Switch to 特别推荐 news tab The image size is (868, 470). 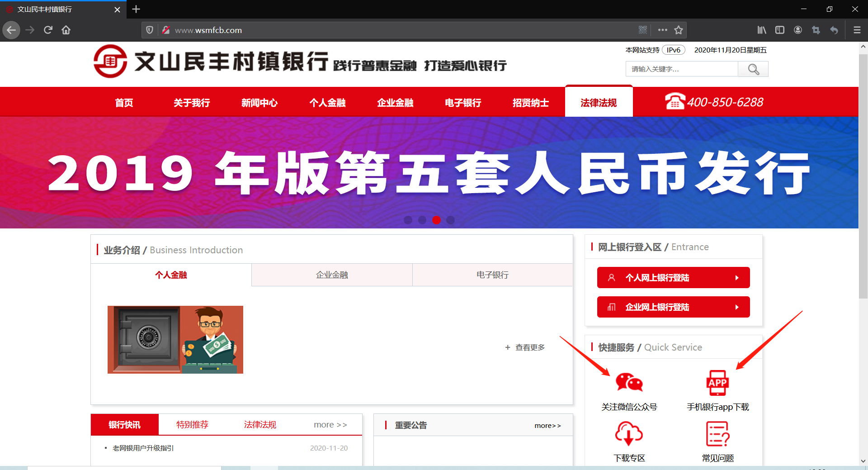click(x=192, y=424)
